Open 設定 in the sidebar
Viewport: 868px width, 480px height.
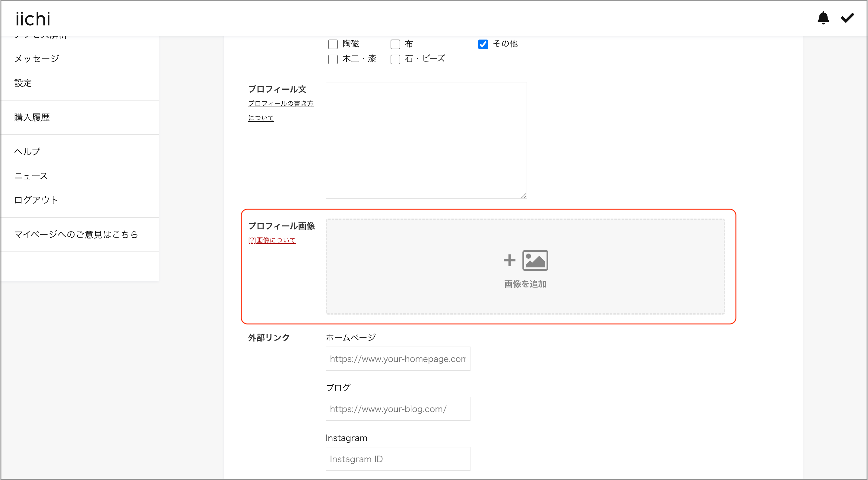click(x=23, y=83)
